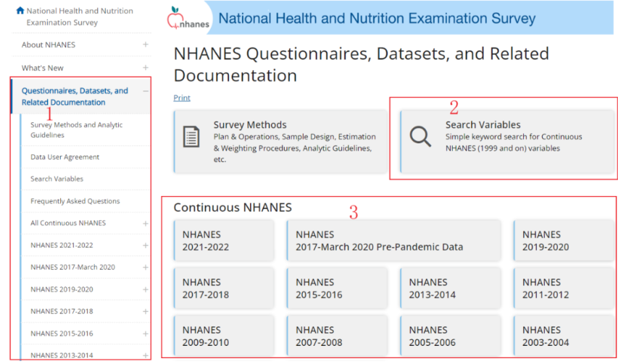This screenshot has width=618, height=364.
Task: Collapse Questionnaires, Datasets, and Related Documentation
Action: (x=146, y=91)
